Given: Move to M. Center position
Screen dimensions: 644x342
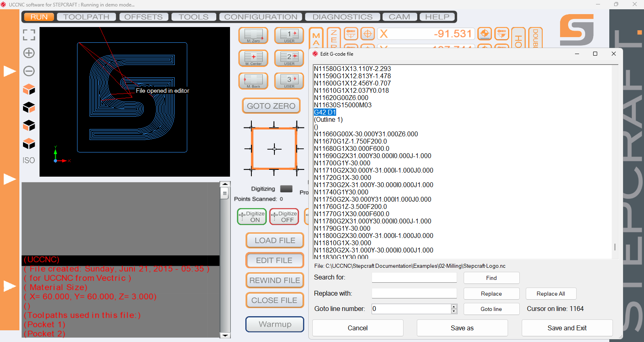Looking at the screenshot, I should click(x=253, y=58).
